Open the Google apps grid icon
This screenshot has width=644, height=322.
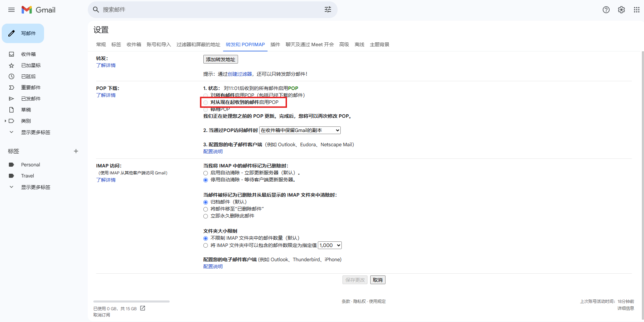(636, 10)
